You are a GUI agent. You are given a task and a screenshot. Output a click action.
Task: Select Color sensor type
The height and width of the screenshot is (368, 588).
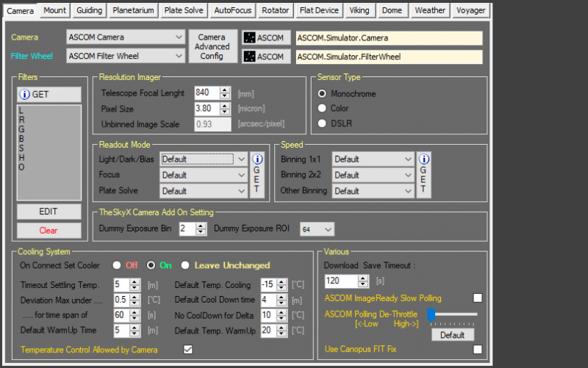pos(322,108)
